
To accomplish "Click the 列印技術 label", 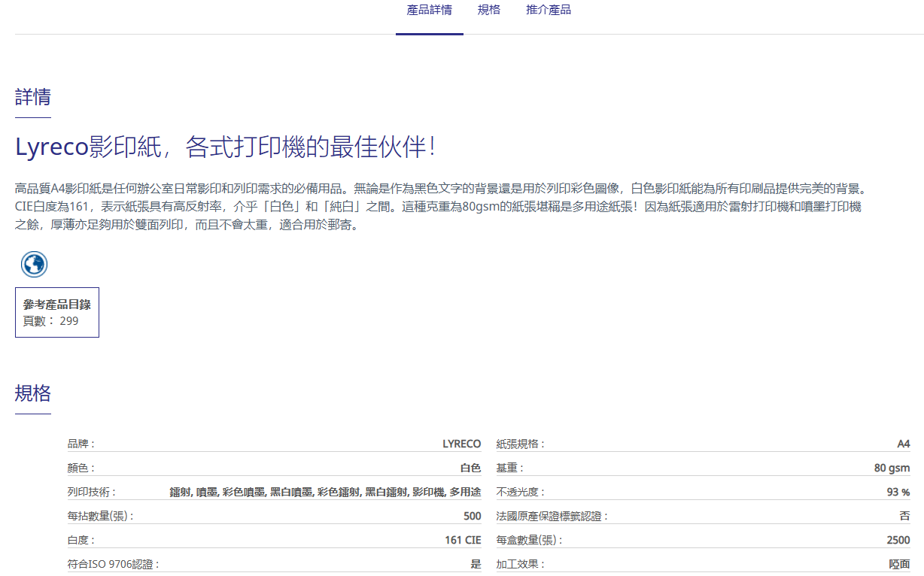I will 92,493.
